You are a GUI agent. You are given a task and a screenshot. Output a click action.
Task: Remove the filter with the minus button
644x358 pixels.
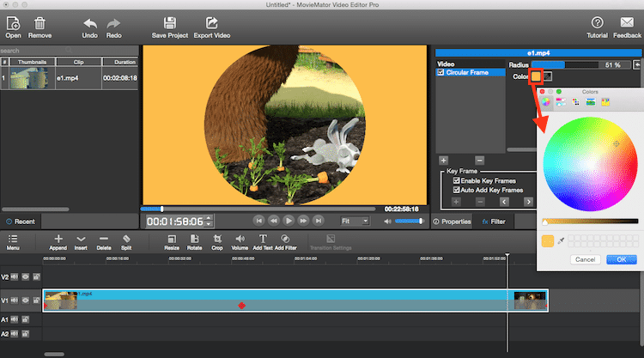[479, 161]
